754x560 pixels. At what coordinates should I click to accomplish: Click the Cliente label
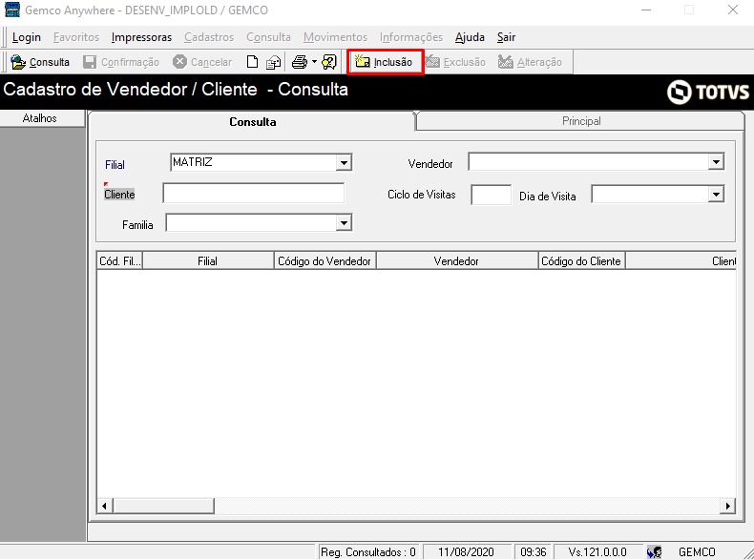click(119, 195)
